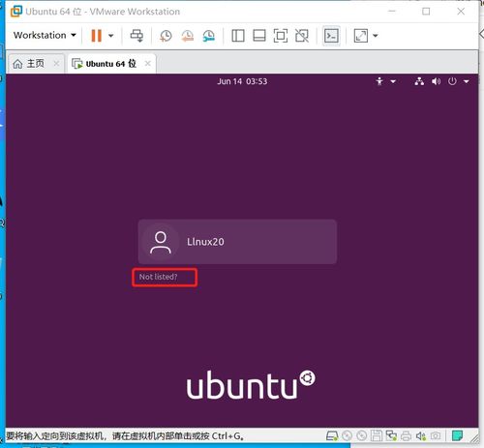Revert the virtual machine to its snapshot
The image size is (484, 448).
click(188, 36)
